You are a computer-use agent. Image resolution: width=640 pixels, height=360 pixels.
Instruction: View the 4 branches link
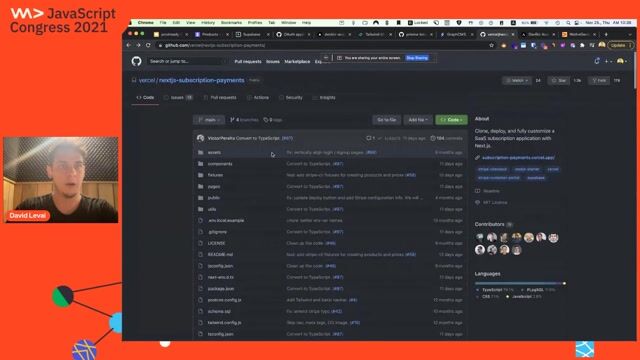[x=244, y=120]
